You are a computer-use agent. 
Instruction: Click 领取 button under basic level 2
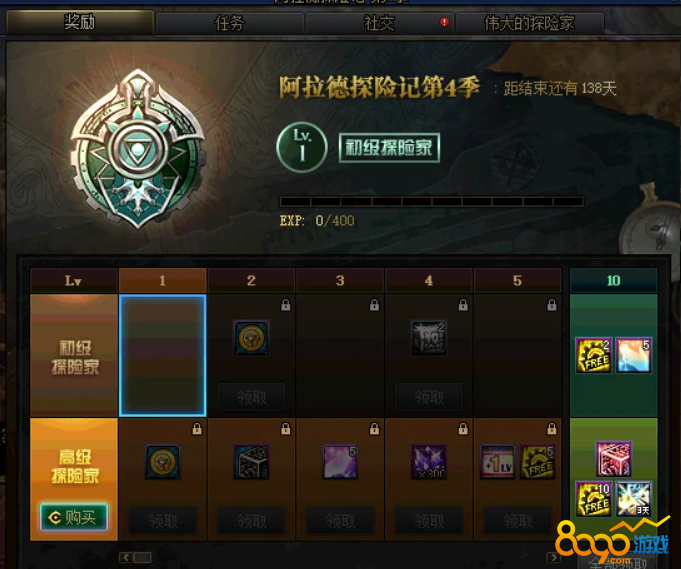[251, 397]
